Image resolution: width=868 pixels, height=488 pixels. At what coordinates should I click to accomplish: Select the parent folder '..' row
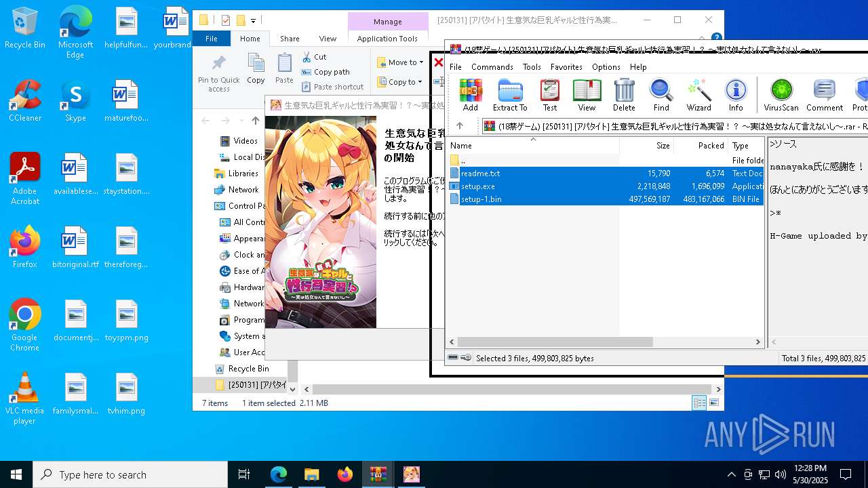[605, 161]
